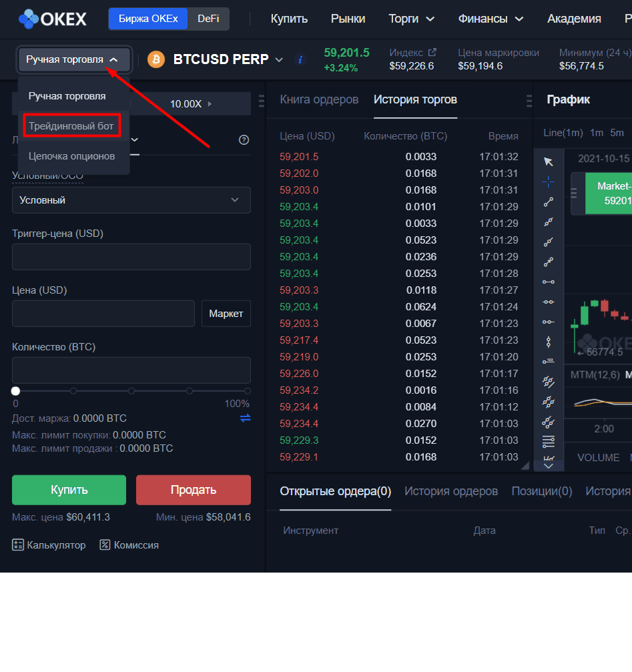
Task: Click the trade row timed 17:01:32
Action: [x=399, y=157]
